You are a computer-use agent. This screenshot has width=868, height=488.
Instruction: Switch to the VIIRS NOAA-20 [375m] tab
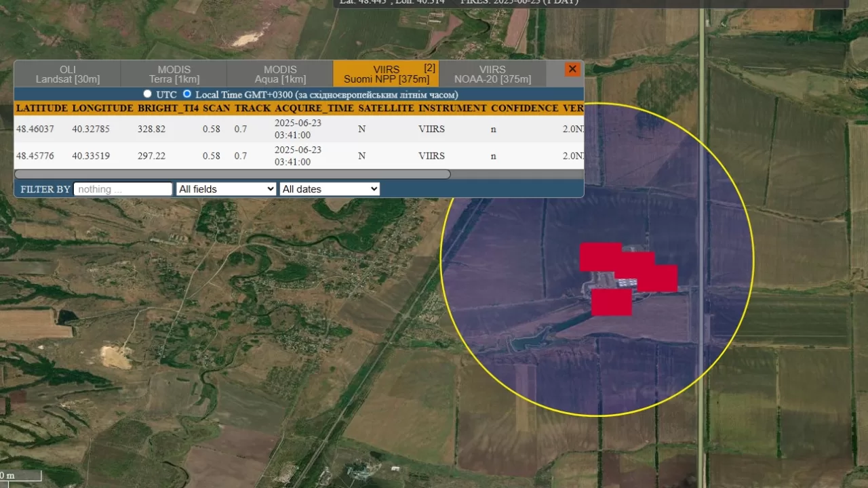click(492, 74)
